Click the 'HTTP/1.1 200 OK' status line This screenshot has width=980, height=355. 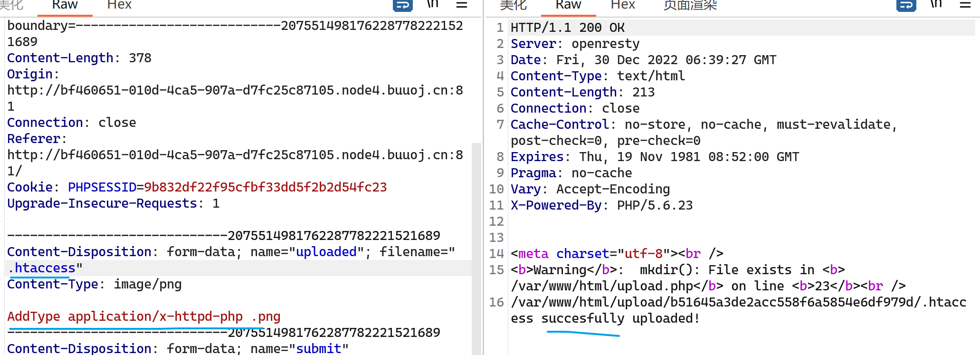tap(568, 28)
